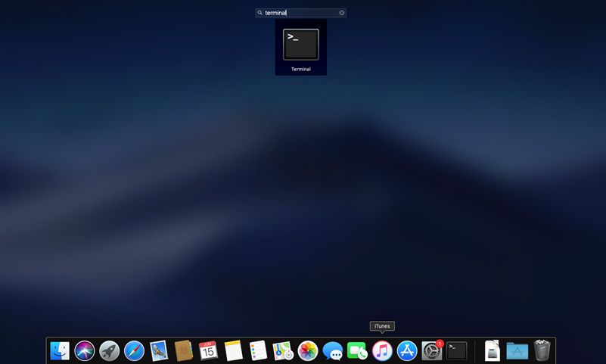Open Finder from the Dock

click(60, 351)
